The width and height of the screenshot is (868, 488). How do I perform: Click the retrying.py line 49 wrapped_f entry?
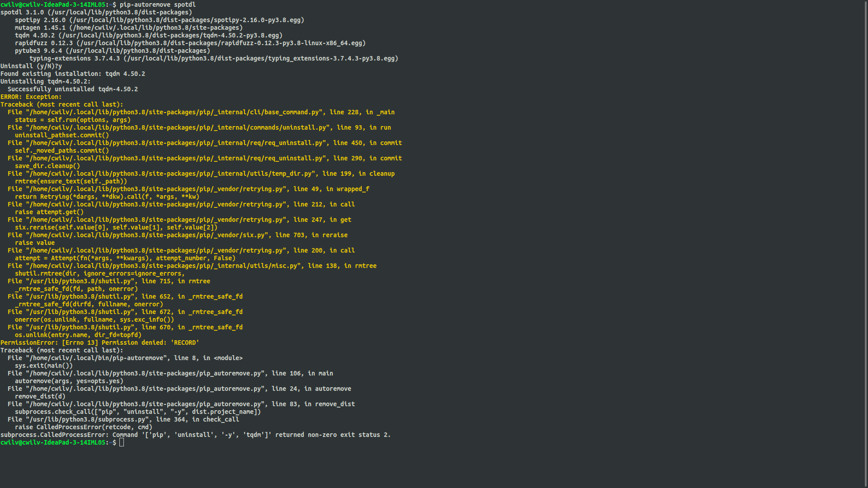click(188, 189)
